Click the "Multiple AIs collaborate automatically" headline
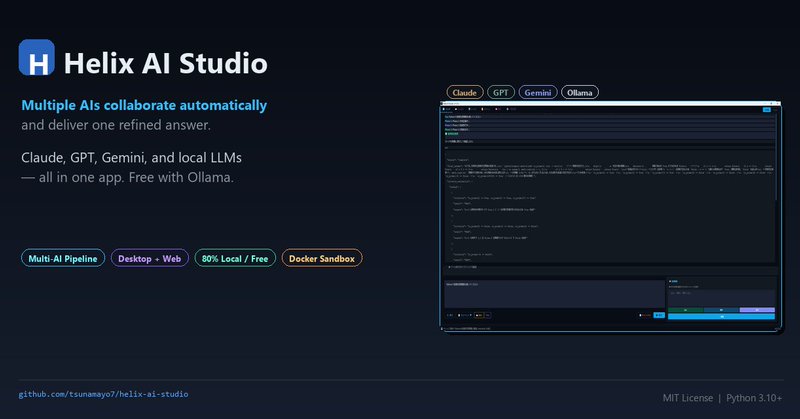 point(144,105)
